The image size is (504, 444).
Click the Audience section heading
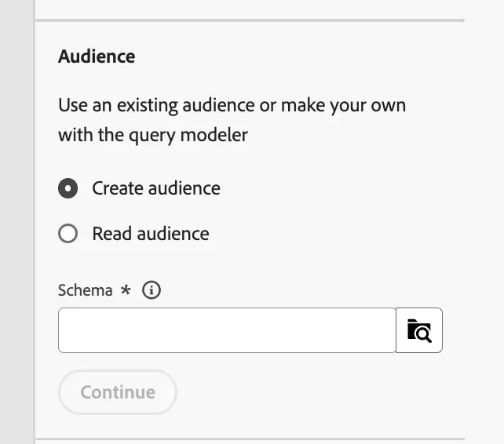[x=97, y=56]
